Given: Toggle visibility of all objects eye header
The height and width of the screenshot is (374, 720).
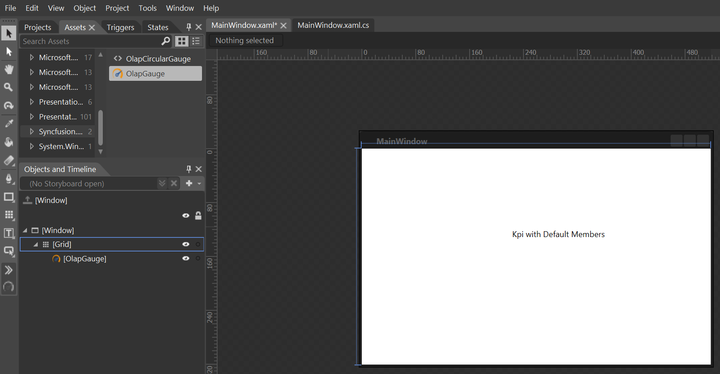Looking at the screenshot, I should click(186, 215).
